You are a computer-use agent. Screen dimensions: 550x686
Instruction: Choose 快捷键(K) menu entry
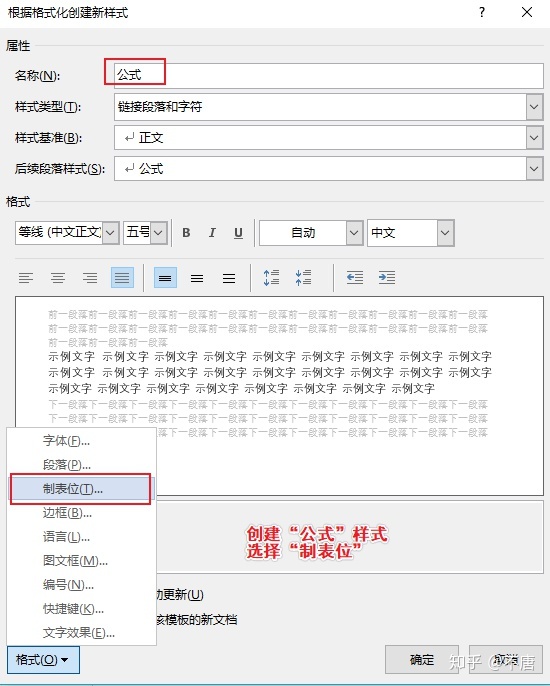click(81, 609)
